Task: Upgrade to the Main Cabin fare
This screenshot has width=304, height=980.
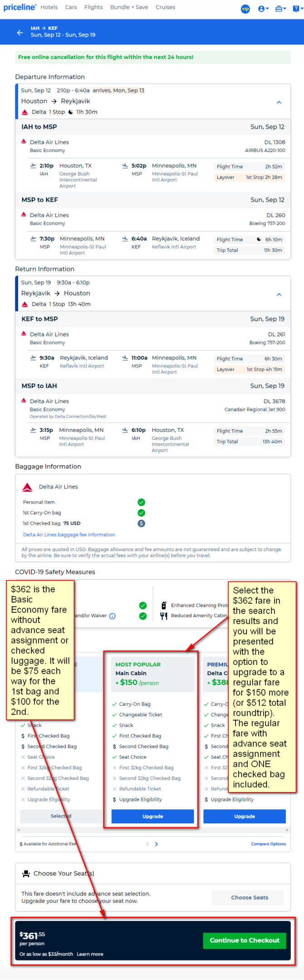Action: pos(153,816)
